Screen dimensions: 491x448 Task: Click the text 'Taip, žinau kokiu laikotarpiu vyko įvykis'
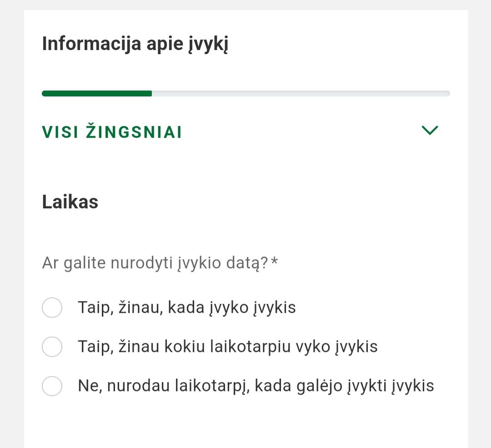click(x=228, y=347)
